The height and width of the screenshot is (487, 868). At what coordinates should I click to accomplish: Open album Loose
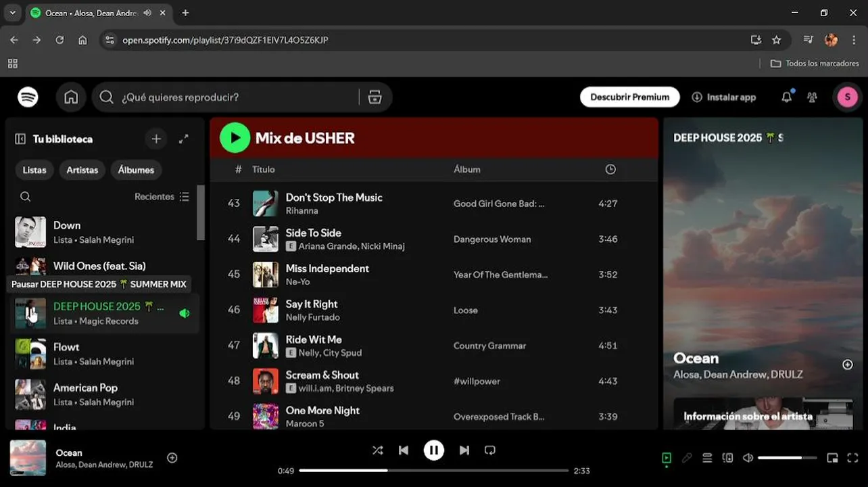(x=466, y=310)
